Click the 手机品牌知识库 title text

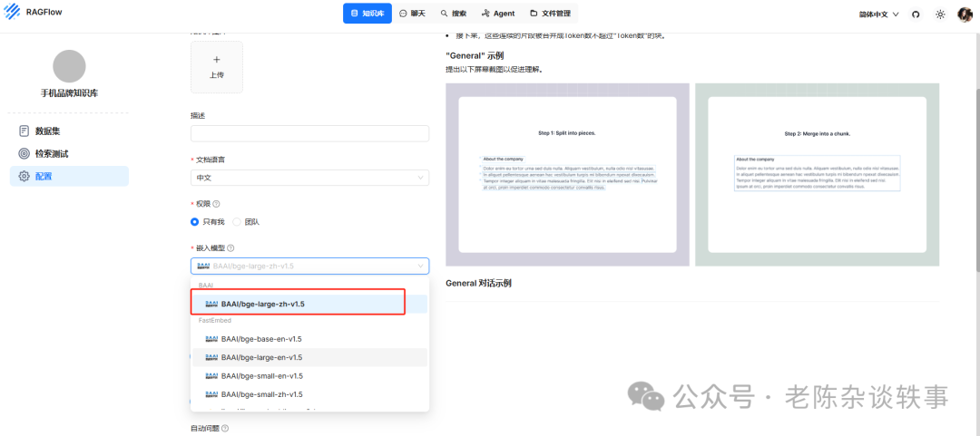click(x=69, y=93)
